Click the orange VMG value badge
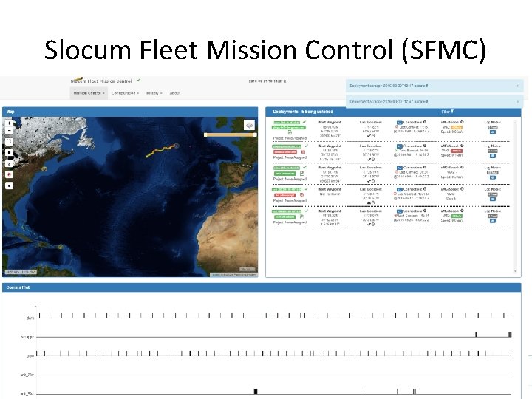The height and width of the screenshot is (399, 532). (457, 127)
